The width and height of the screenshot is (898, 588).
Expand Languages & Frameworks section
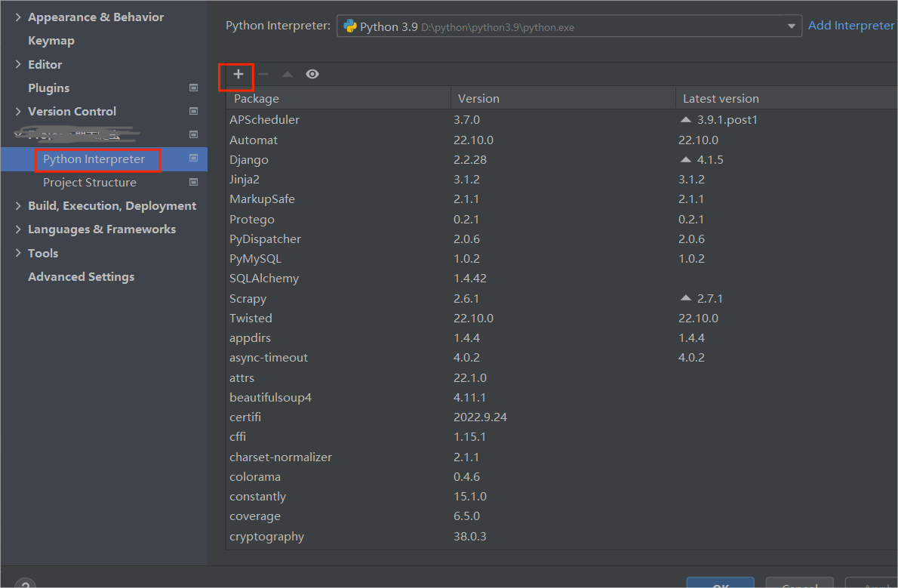pyautogui.click(x=18, y=229)
